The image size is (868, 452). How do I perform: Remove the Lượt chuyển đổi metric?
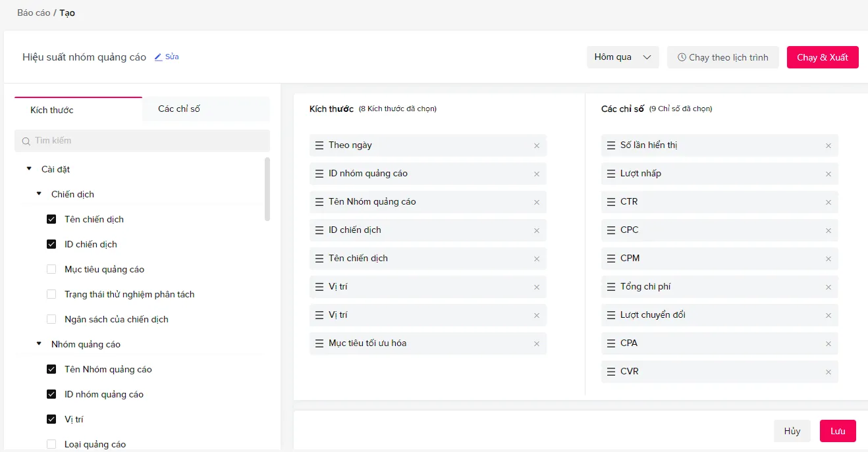pos(828,316)
